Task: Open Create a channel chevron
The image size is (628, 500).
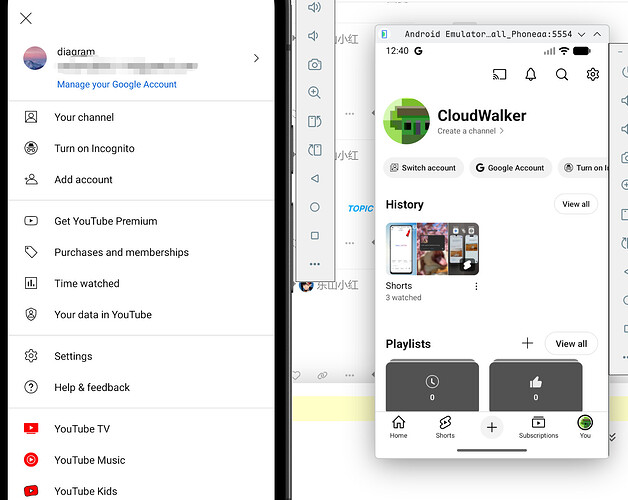Action: pyautogui.click(x=501, y=131)
